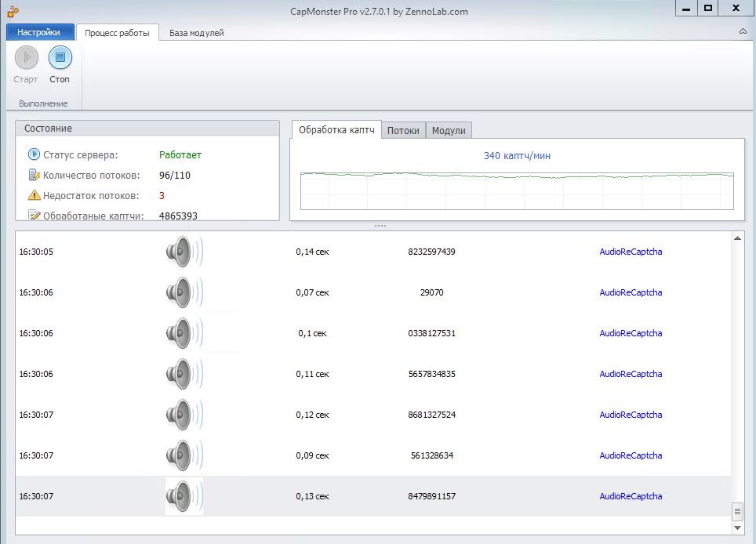Click the pencil icon beside Обработаные капчи
The width and height of the screenshot is (756, 544).
34,215
